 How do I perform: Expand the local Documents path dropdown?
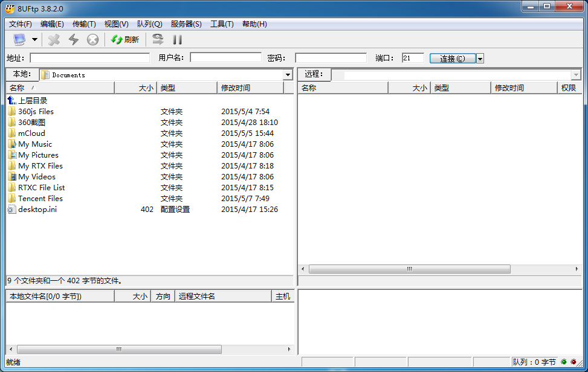coord(288,75)
